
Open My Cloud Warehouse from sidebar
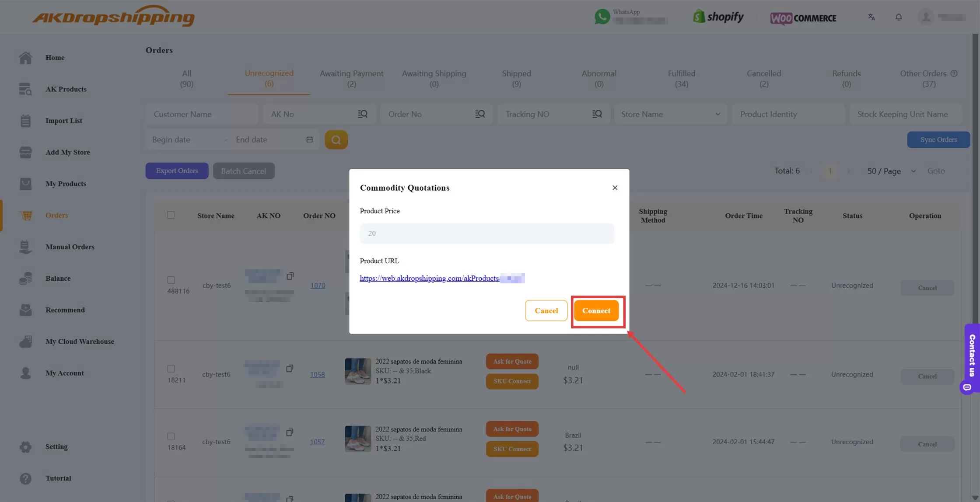pos(80,342)
